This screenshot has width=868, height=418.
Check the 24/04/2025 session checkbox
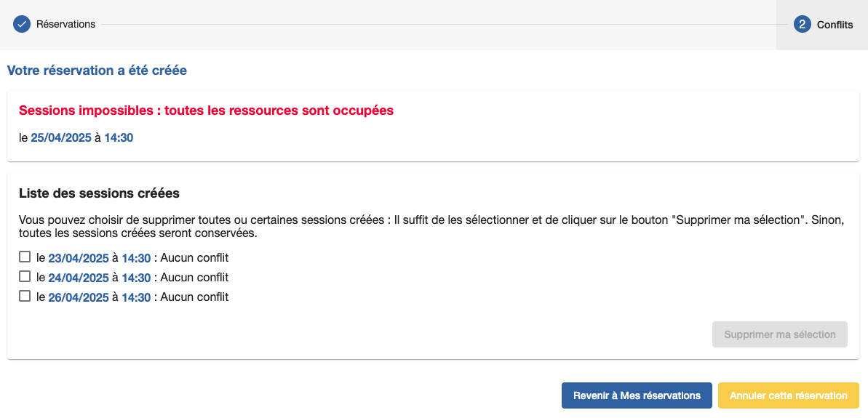point(25,277)
